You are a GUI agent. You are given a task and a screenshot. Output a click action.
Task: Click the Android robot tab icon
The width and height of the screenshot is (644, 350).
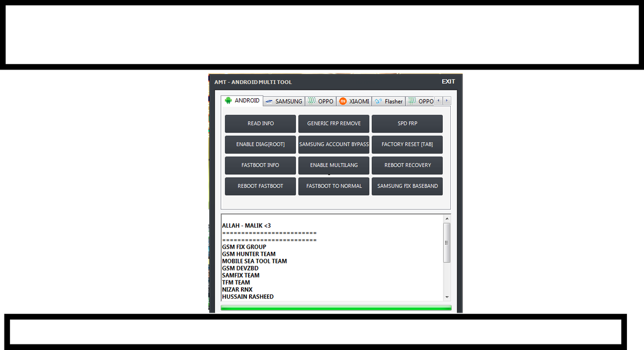[228, 101]
